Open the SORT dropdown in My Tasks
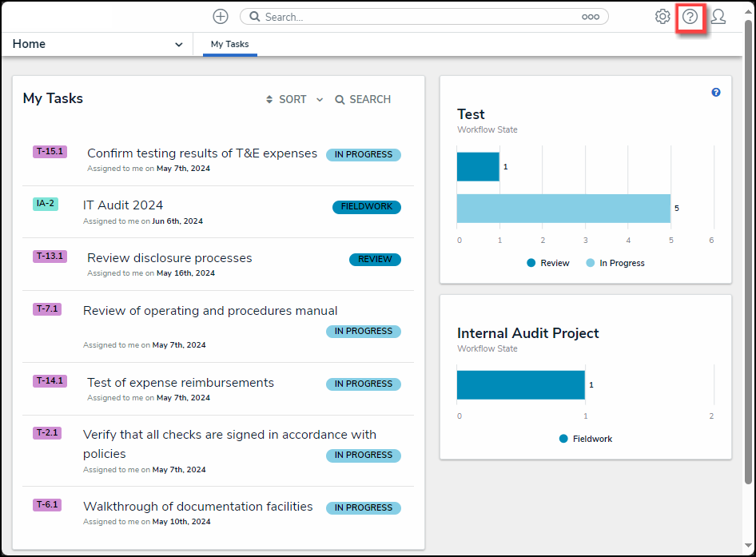The image size is (756, 557). (286, 100)
